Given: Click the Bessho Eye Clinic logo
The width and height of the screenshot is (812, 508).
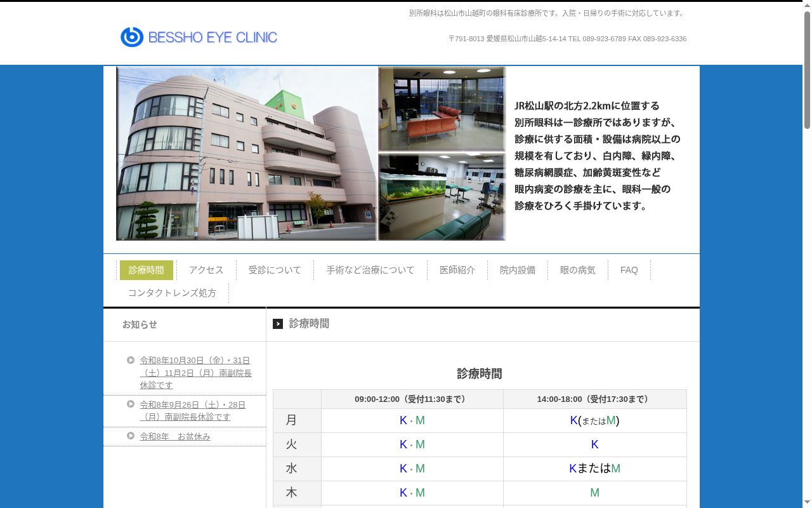Looking at the screenshot, I should pyautogui.click(x=199, y=37).
